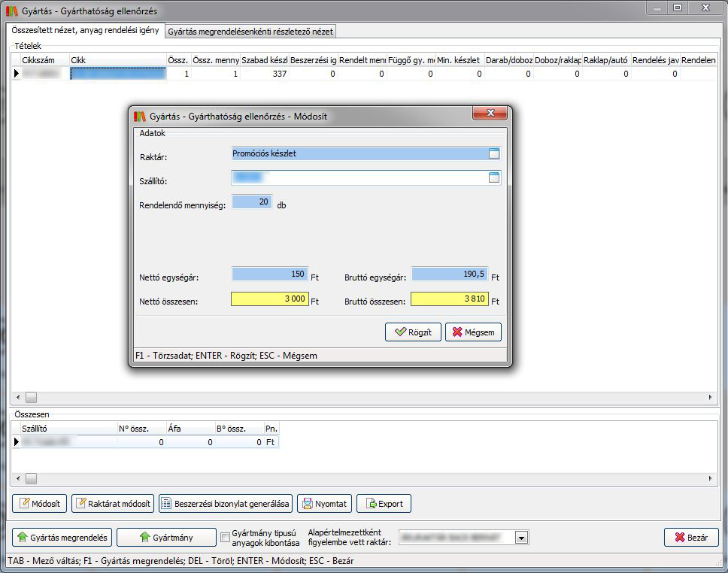Close the Módosít dialog with X
Screen dimensions: 728x573
(x=491, y=113)
